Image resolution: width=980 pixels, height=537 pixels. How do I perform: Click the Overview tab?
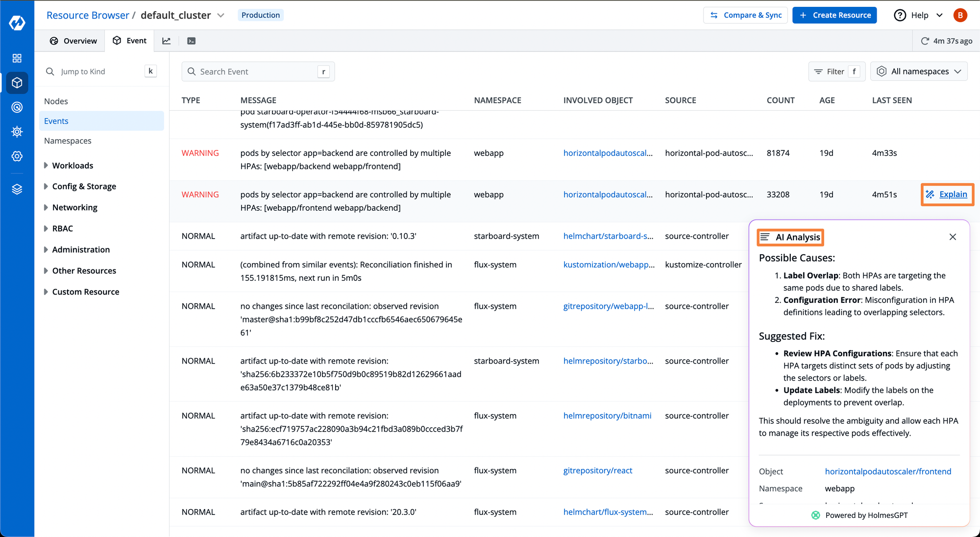[x=72, y=40]
